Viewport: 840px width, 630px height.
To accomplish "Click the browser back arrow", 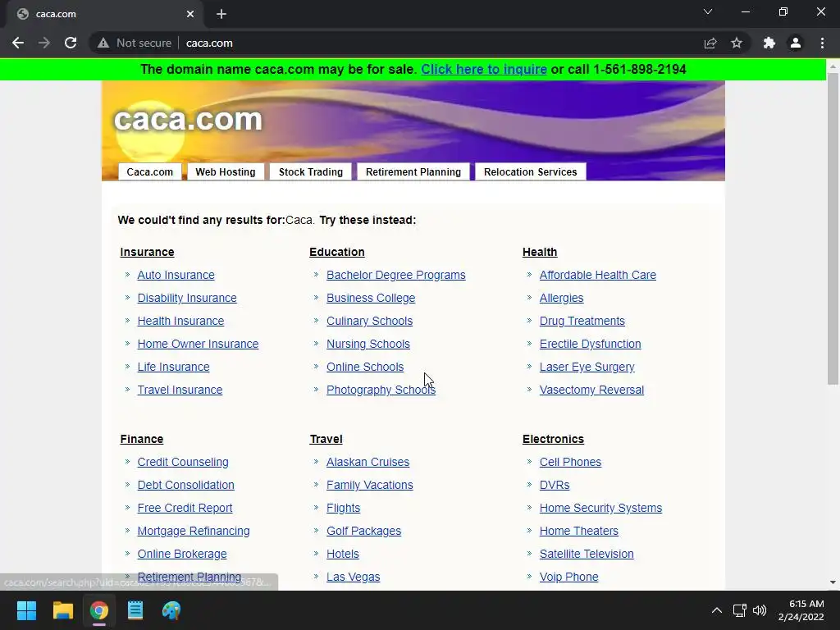I will click(18, 43).
